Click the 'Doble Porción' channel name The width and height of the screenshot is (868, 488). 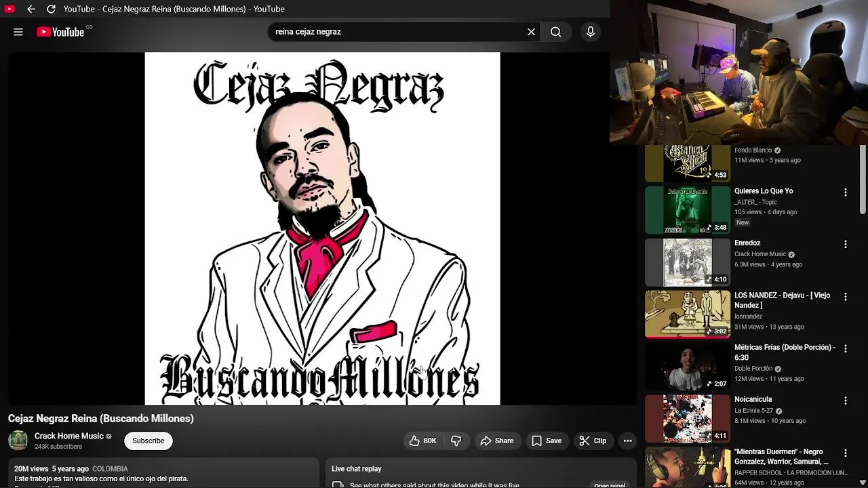click(x=753, y=369)
